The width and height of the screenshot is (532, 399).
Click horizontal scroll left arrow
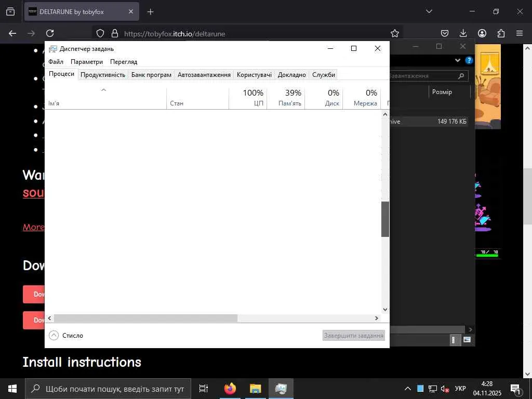coord(49,318)
